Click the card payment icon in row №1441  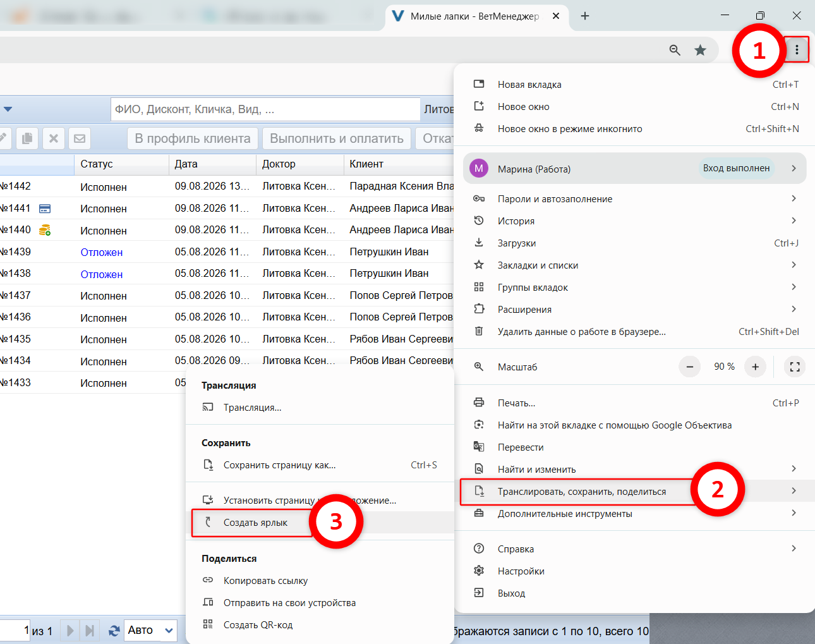(x=45, y=209)
